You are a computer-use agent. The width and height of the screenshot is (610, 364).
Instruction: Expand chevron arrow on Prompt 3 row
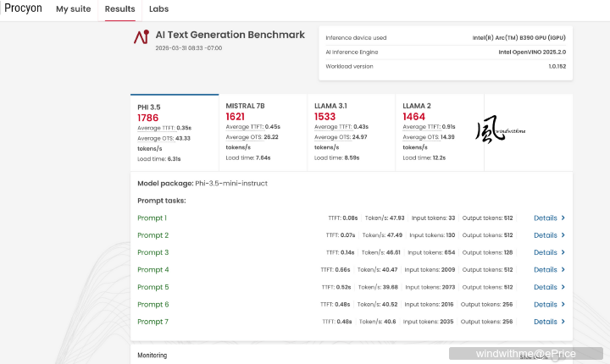[563, 252]
